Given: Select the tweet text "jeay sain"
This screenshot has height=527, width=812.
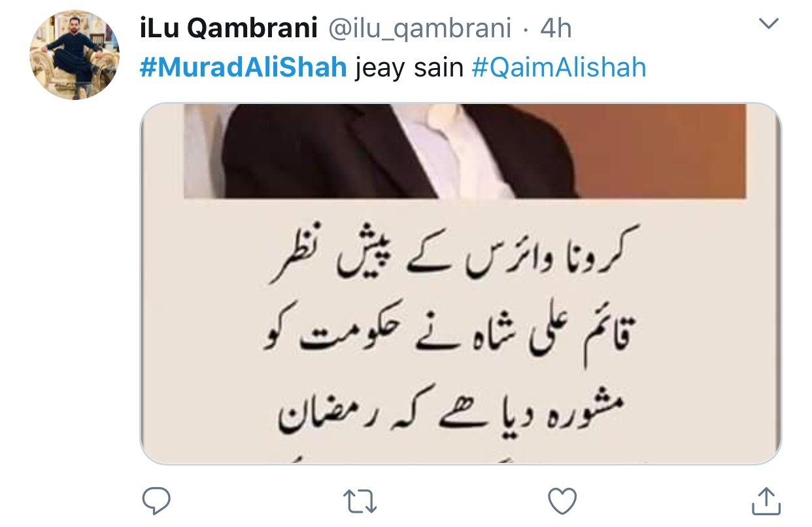Looking at the screenshot, I should pos(409,69).
